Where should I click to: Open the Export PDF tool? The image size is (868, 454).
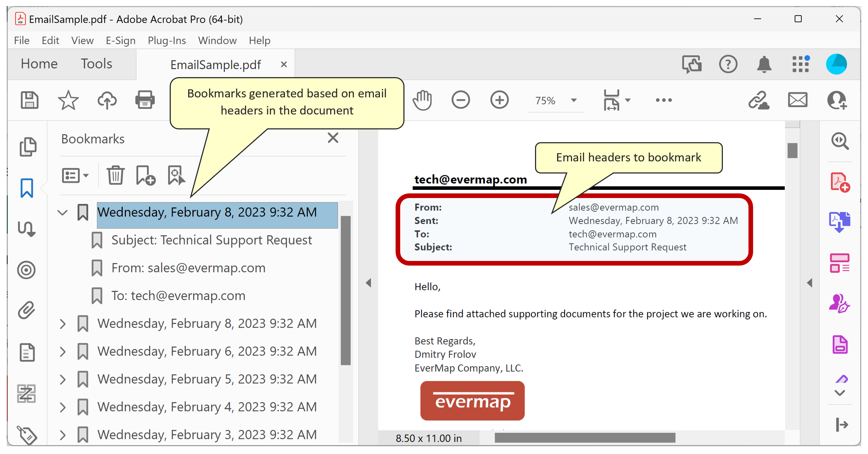click(x=840, y=222)
